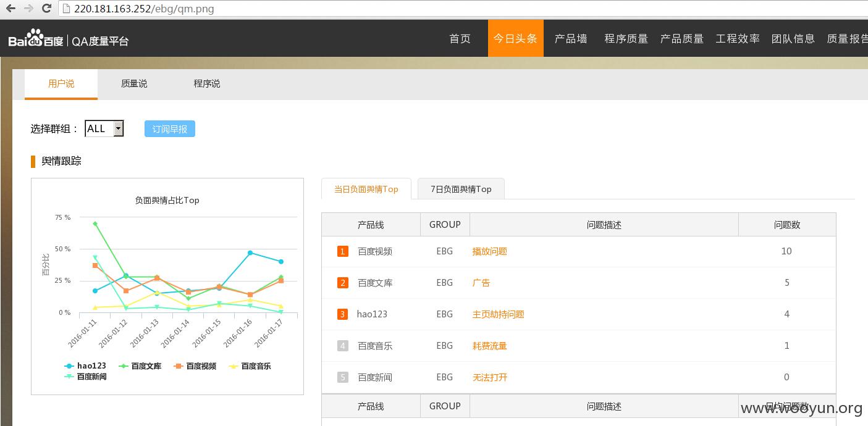Open the 质量报告 nav item

(847, 38)
